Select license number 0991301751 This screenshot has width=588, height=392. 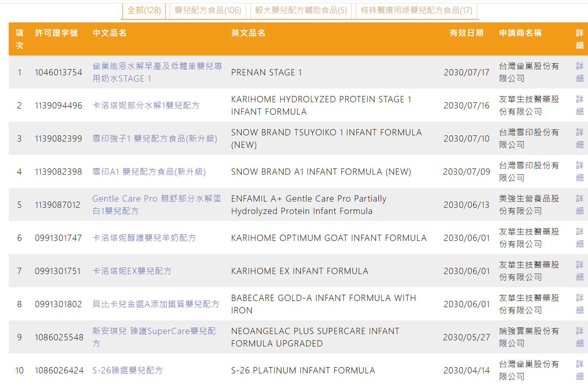[58, 271]
